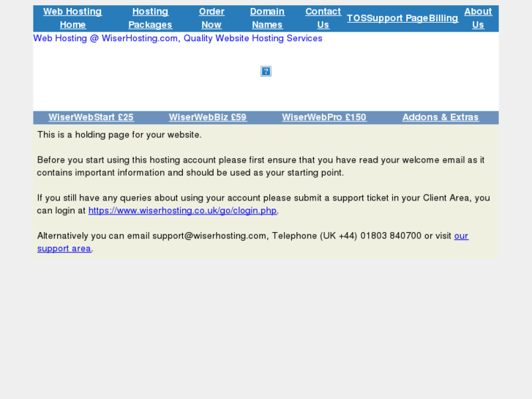Viewport: 532px width, 399px height.
Task: Open the Web Hosting Home link
Action: 72,18
